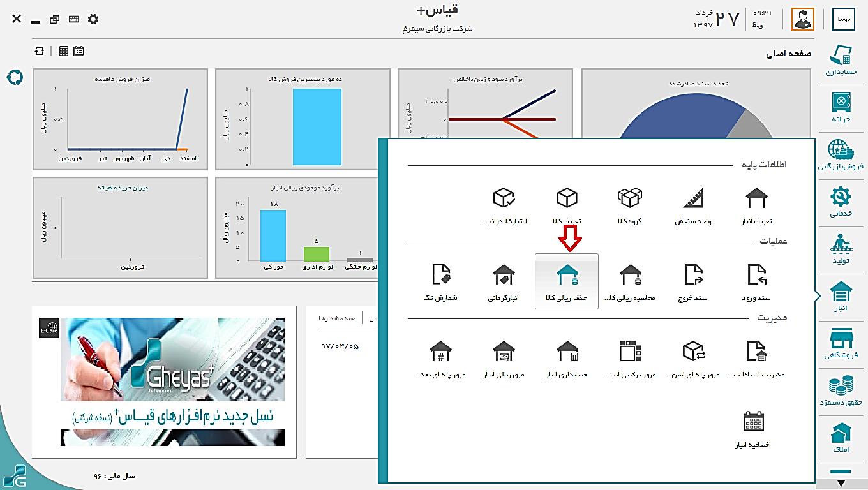This screenshot has width=868, height=490.
Task: Open واحد سنجش (measurement unit)
Action: pos(693,207)
